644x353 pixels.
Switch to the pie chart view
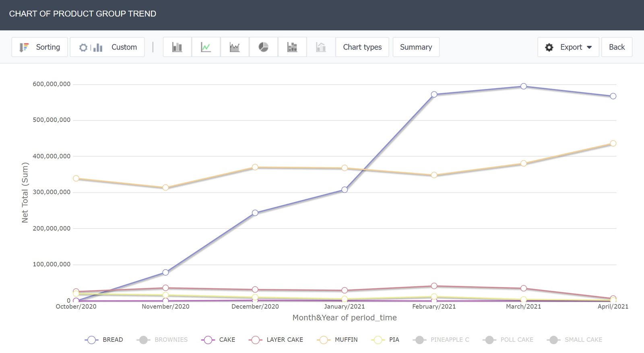tap(263, 47)
